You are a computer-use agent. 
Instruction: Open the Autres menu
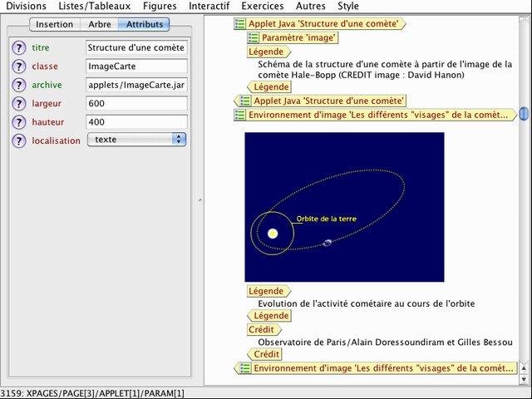click(x=311, y=6)
